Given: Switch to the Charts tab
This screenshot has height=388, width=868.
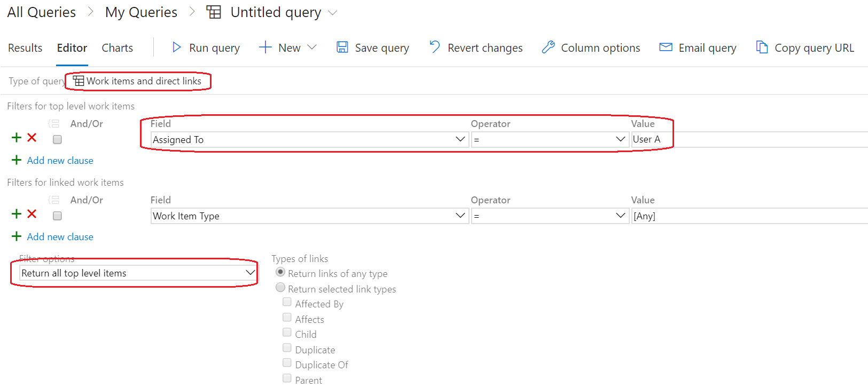Looking at the screenshot, I should pyautogui.click(x=117, y=48).
